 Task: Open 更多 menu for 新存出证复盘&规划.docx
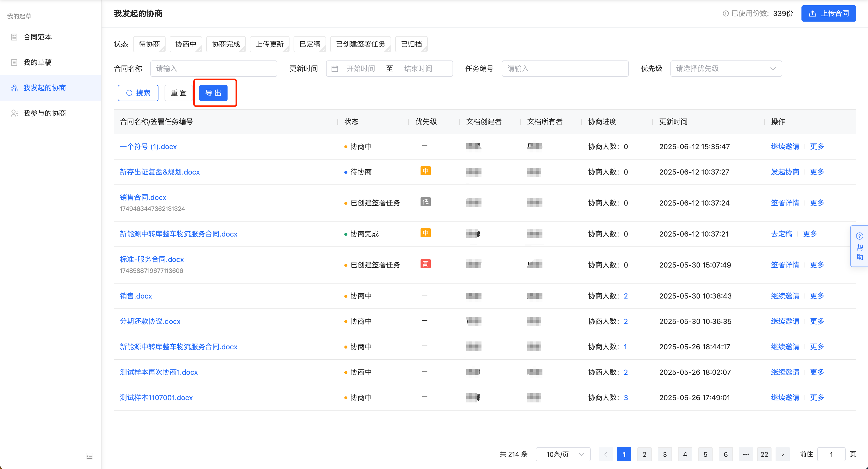[817, 172]
